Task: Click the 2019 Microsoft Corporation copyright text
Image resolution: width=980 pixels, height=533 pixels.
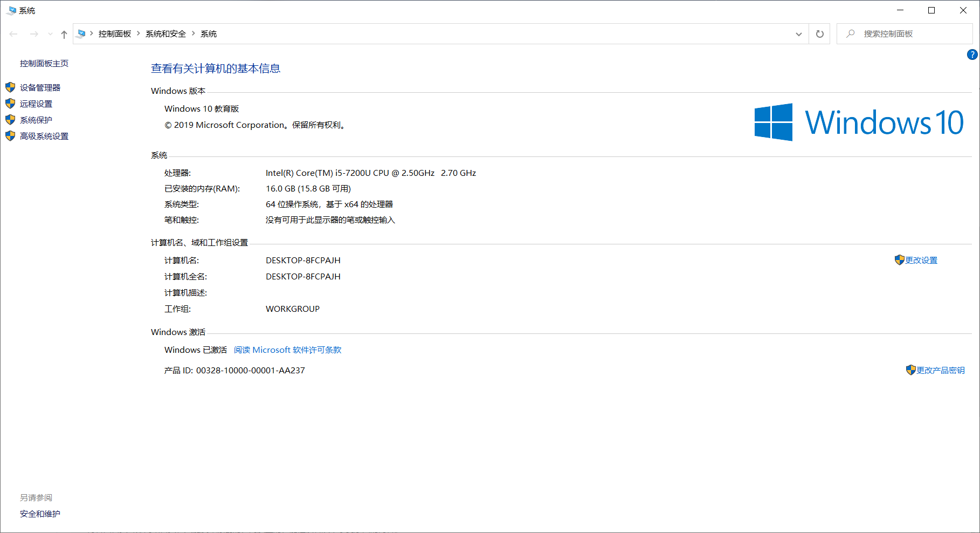Action: pos(255,125)
